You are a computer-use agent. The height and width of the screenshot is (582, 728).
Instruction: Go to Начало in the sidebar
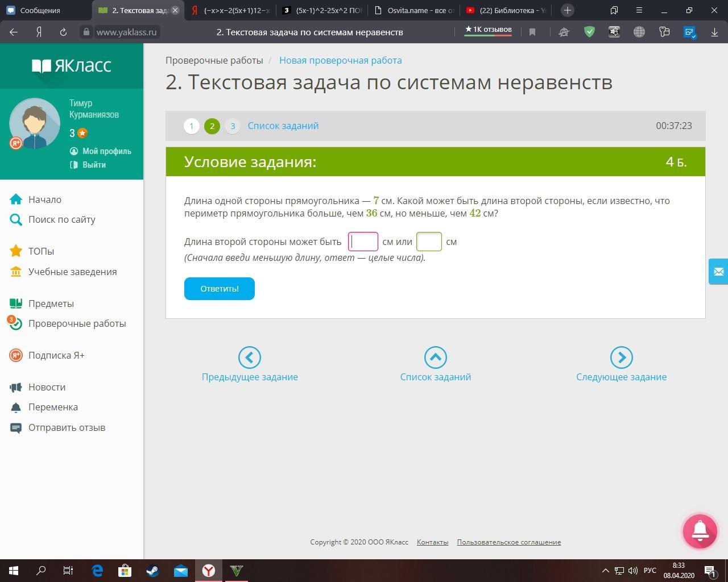click(x=45, y=199)
